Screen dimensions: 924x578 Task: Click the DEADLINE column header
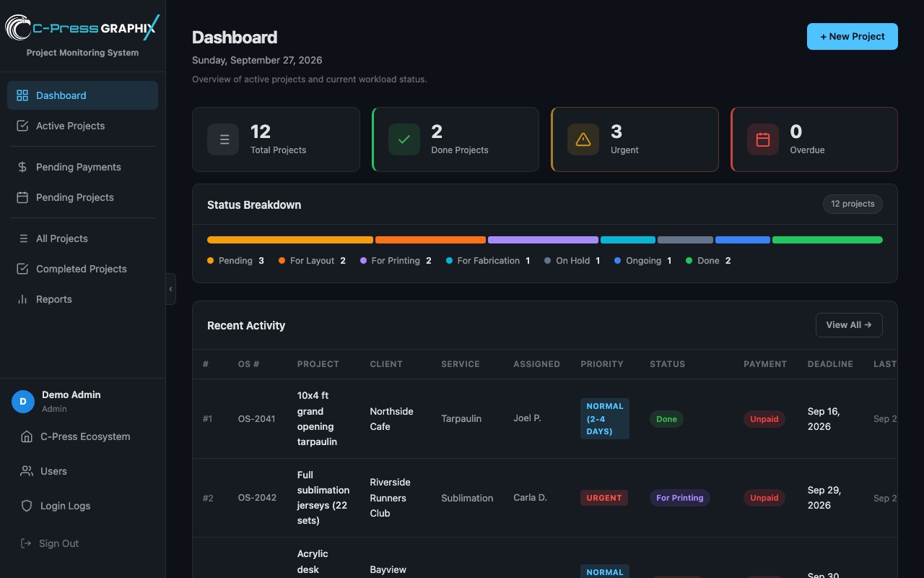pyautogui.click(x=830, y=364)
